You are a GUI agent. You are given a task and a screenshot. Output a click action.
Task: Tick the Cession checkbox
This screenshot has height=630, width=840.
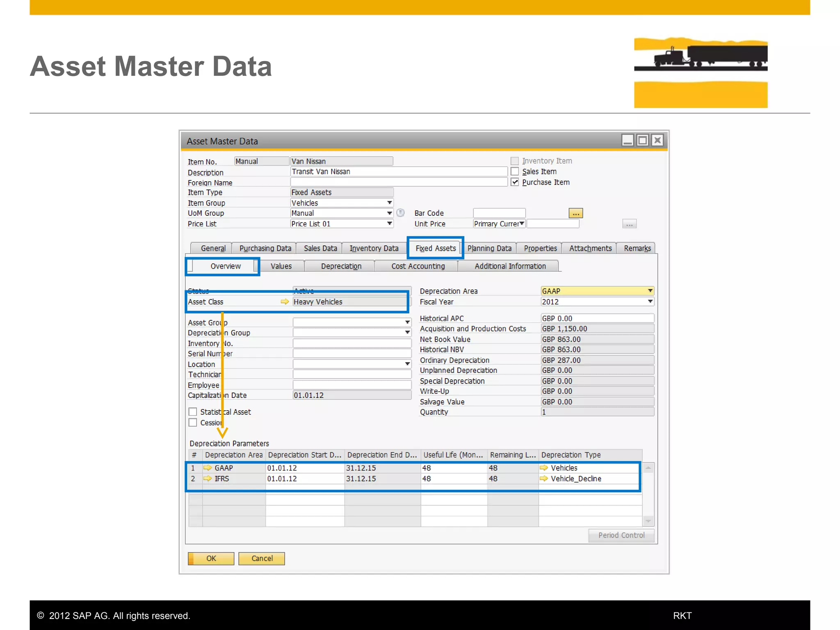193,422
